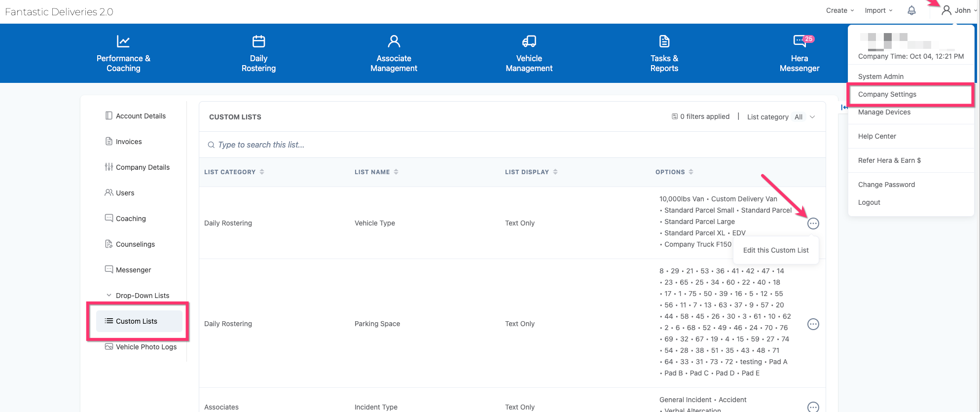Click the John user profile icon
Viewport: 980px width, 412px height.
pos(946,10)
